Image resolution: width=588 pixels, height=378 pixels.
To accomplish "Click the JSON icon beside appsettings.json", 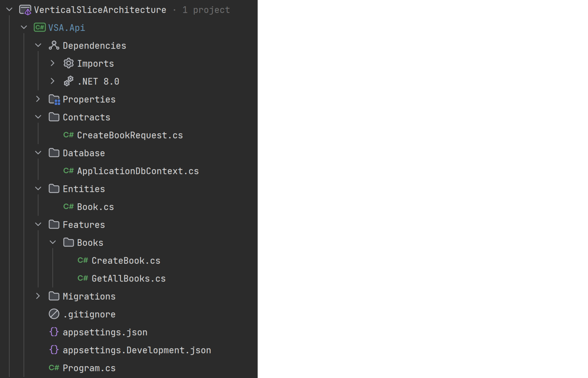I will (54, 332).
